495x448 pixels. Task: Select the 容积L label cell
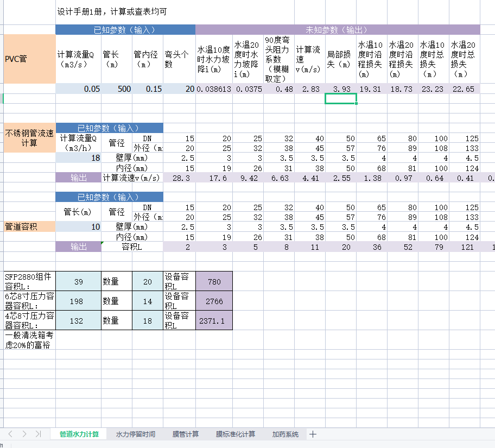[x=132, y=247]
